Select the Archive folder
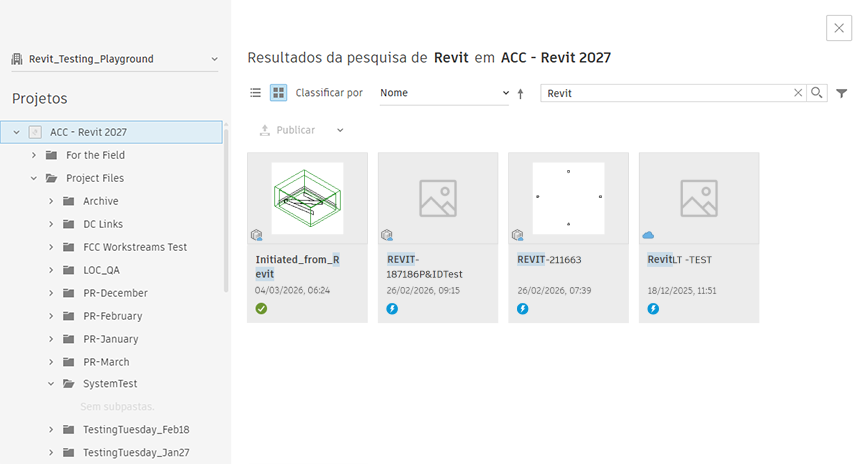Image resolution: width=860 pixels, height=464 pixels. click(101, 201)
